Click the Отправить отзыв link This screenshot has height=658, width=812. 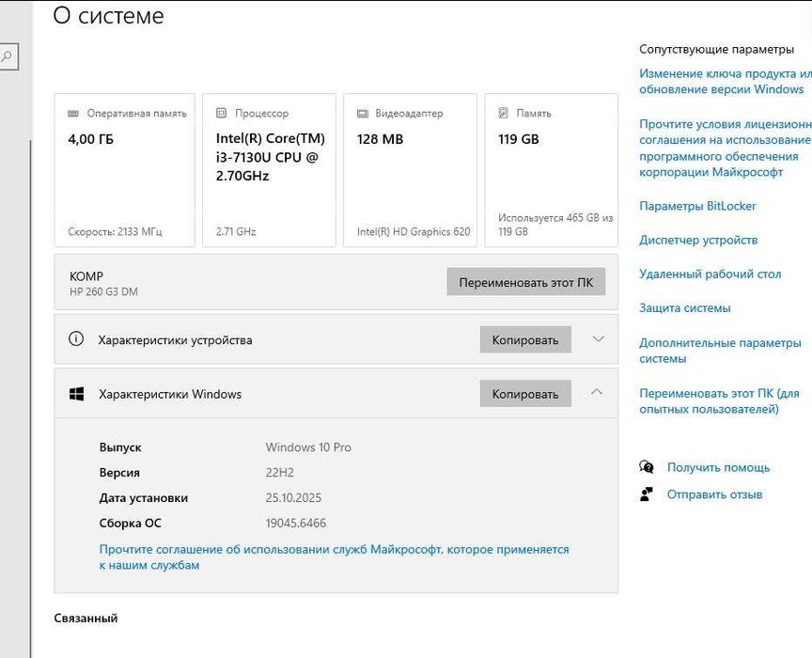point(714,494)
